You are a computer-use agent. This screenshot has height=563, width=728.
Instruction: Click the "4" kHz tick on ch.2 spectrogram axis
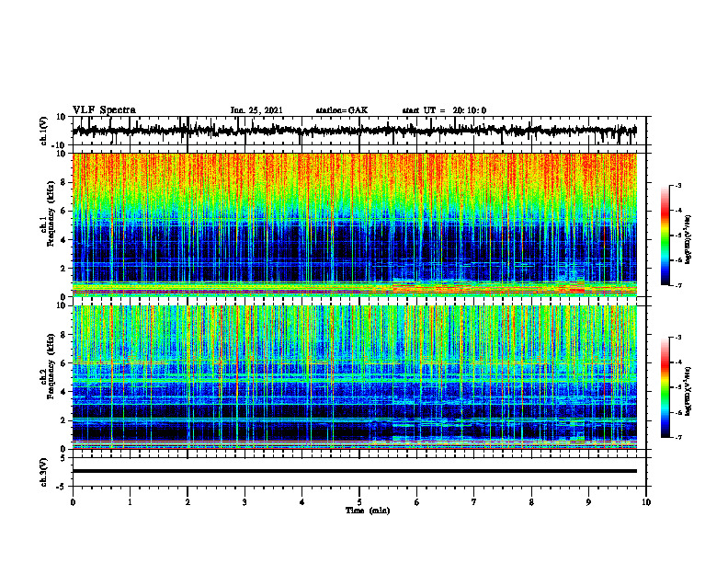(64, 392)
